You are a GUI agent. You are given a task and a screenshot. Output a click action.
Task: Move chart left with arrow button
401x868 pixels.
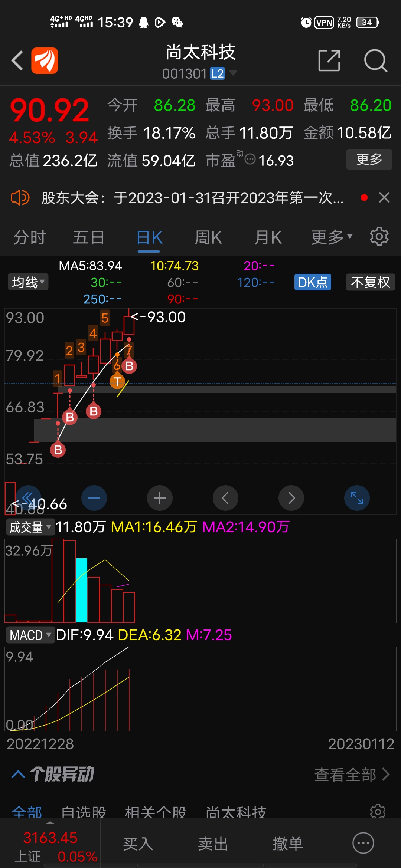pyautogui.click(x=225, y=498)
